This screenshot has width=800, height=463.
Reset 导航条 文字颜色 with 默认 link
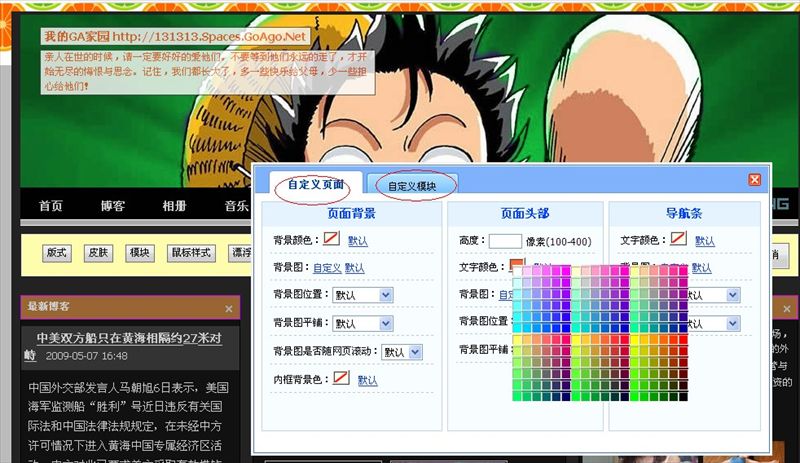point(705,241)
